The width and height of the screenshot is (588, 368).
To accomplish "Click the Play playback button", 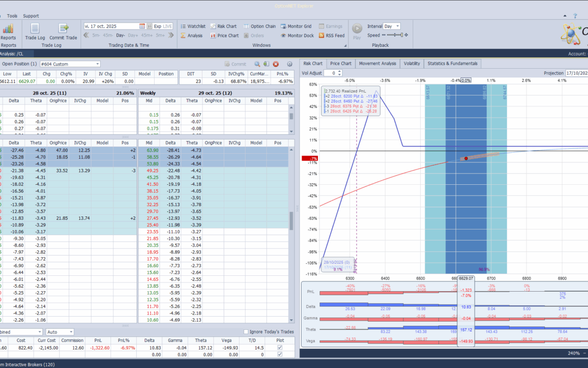I will 357,31.
